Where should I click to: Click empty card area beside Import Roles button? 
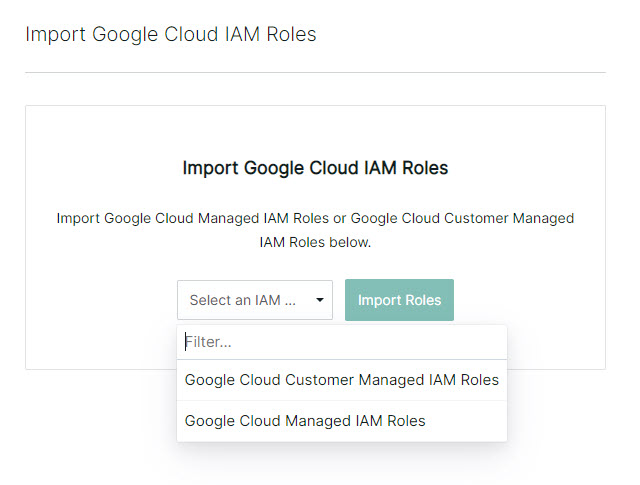tap(529, 300)
